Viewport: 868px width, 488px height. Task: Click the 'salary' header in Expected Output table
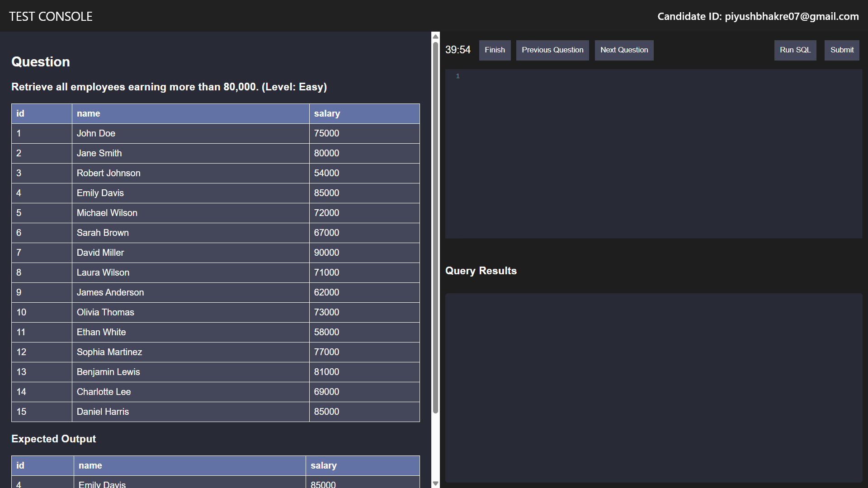tap(363, 466)
